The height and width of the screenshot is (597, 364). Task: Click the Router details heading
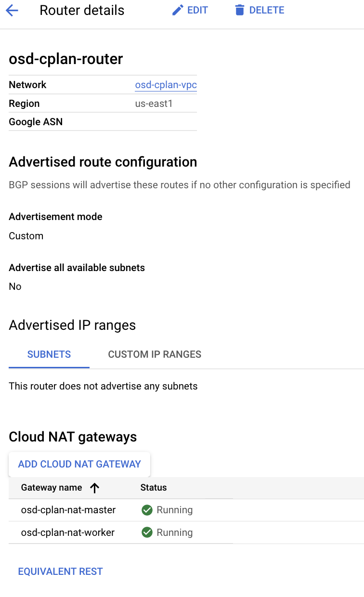(x=81, y=10)
